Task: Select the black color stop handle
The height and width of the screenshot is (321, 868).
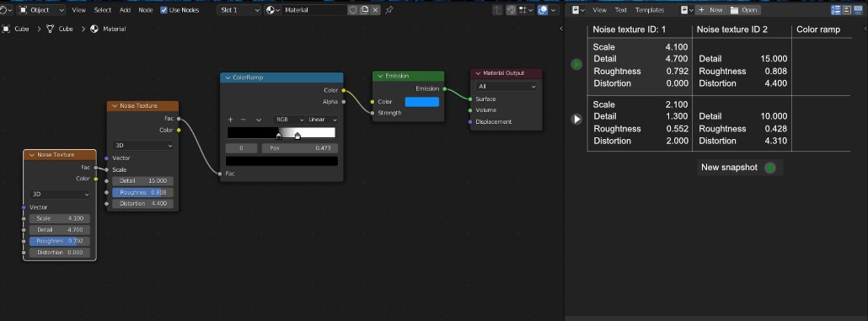Action: [x=279, y=136]
